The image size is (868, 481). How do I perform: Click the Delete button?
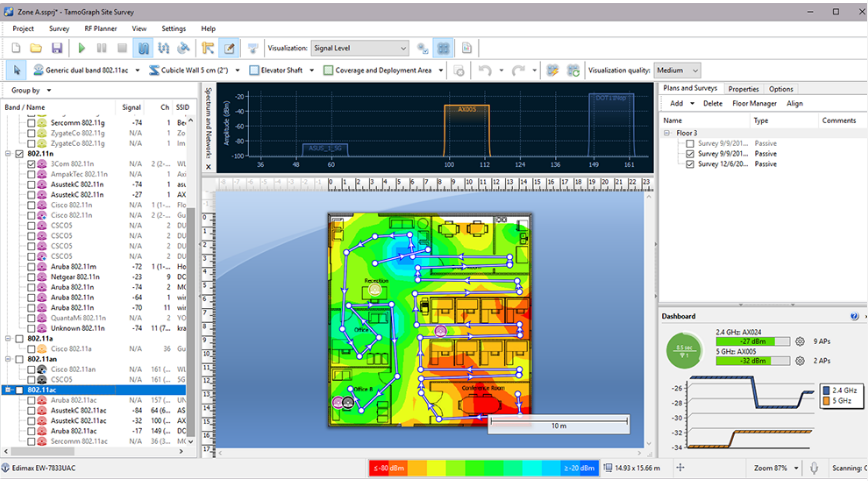(712, 104)
